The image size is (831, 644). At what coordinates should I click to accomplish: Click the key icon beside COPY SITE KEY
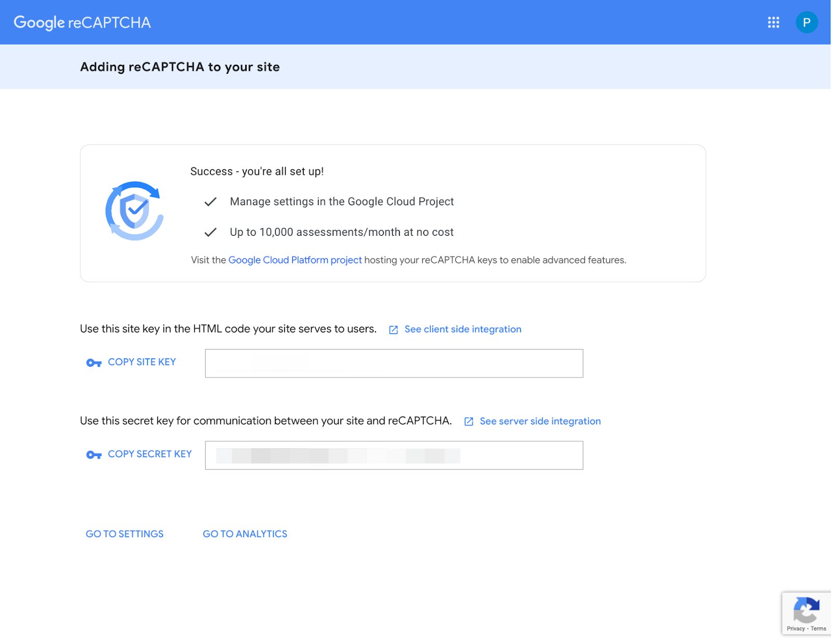(x=93, y=363)
